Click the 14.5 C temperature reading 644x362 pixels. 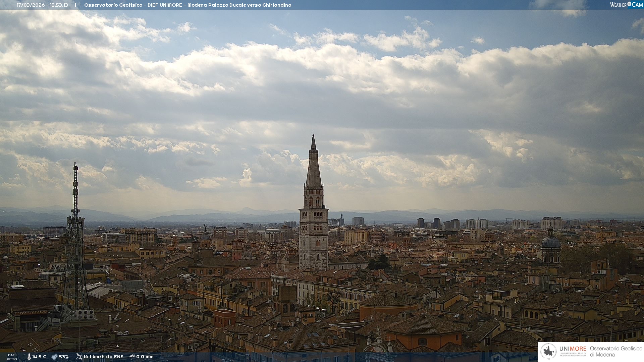pos(39,357)
